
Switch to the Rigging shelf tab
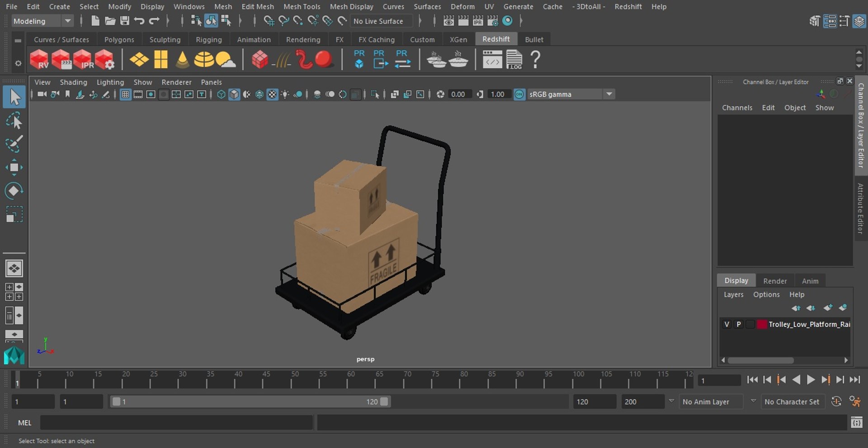pos(208,40)
